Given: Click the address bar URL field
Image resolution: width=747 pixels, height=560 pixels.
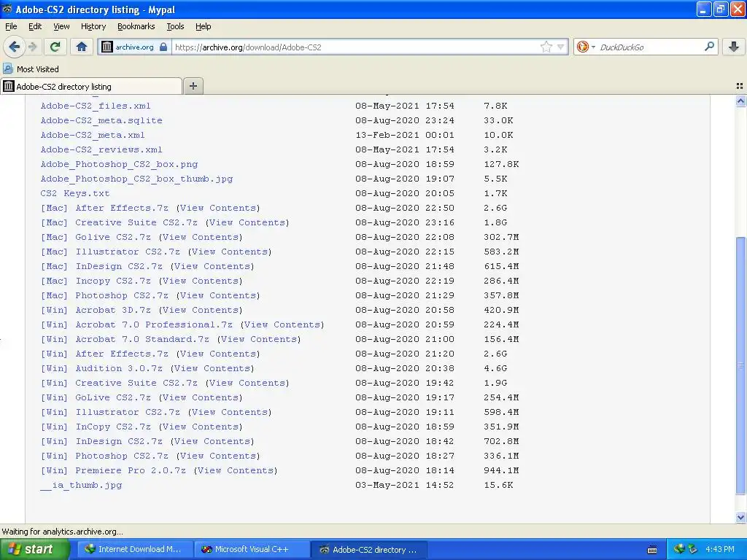Looking at the screenshot, I should 355,47.
